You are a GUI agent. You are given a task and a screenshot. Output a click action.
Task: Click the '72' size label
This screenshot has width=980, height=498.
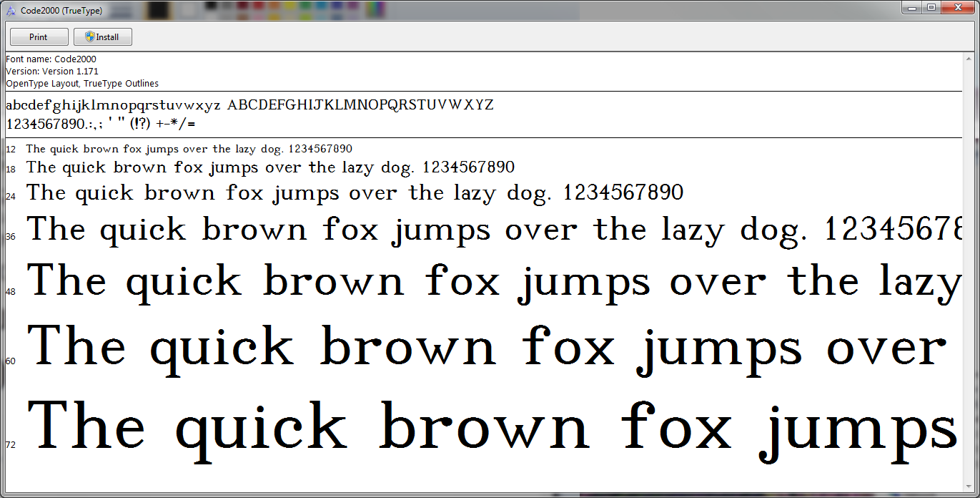[11, 445]
